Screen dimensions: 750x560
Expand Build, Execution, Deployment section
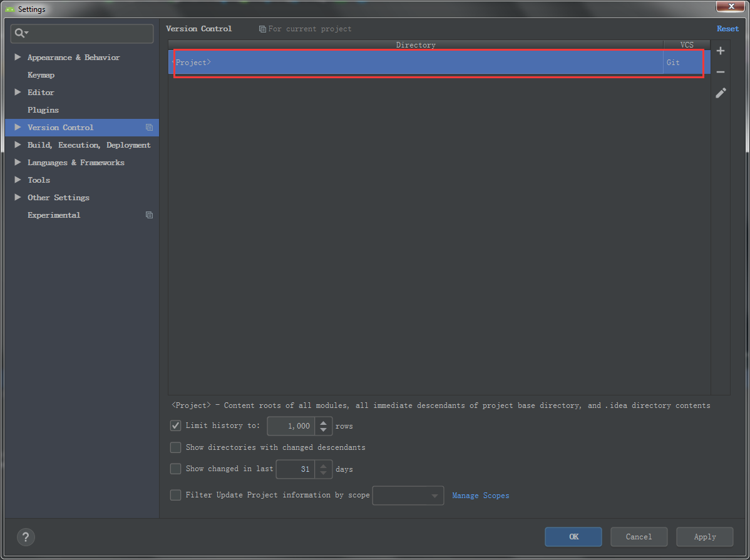(x=18, y=145)
